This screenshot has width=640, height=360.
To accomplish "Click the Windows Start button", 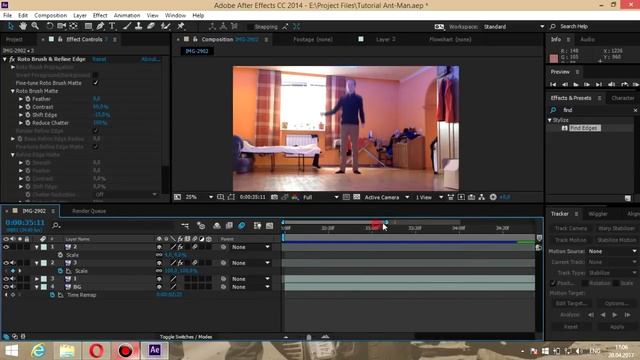I will (x=11, y=350).
